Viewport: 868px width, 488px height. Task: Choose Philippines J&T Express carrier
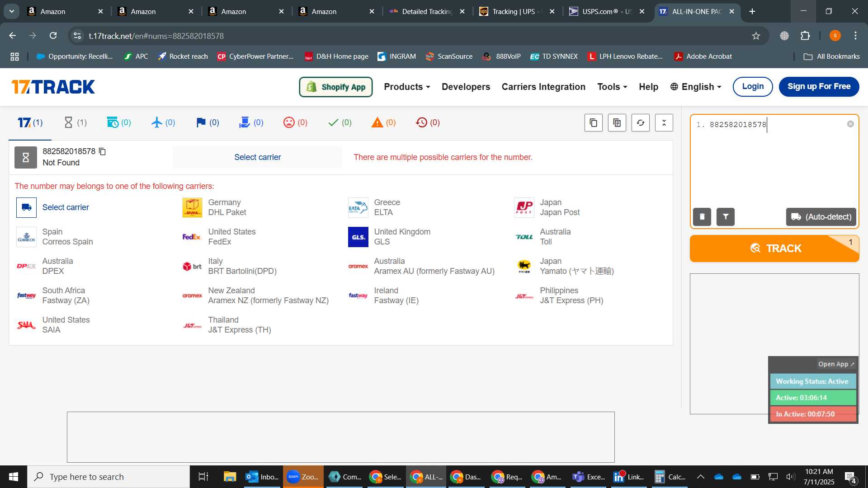click(x=559, y=296)
